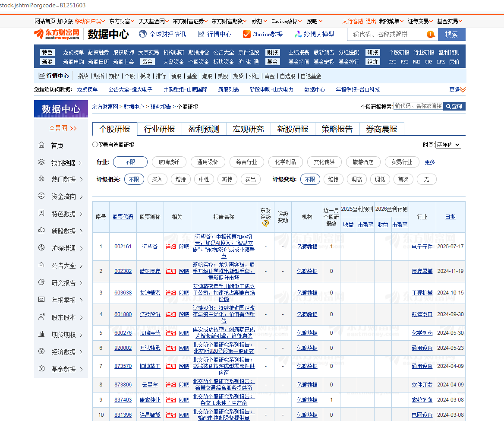
Task: Toggle 仅看自选股研报 radio button
Action: point(95,145)
